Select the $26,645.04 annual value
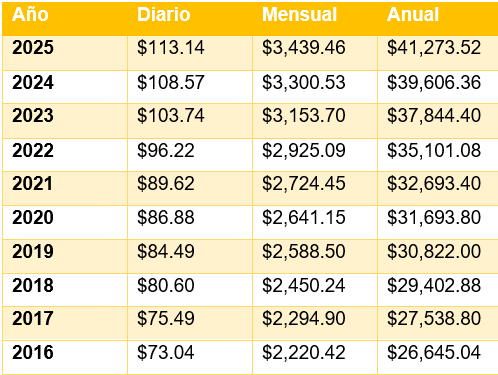Image resolution: width=498 pixels, height=375 pixels. point(434,353)
